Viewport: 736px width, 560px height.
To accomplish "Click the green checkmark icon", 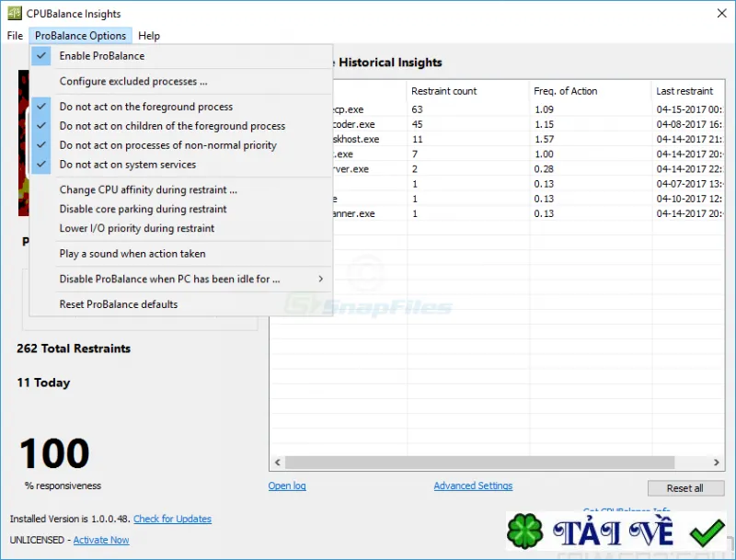I will click(707, 532).
